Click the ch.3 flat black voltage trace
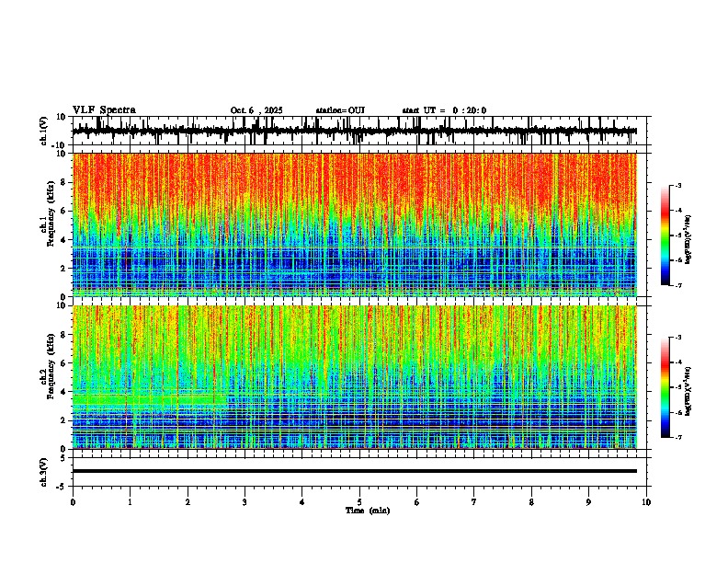 tap(354, 471)
